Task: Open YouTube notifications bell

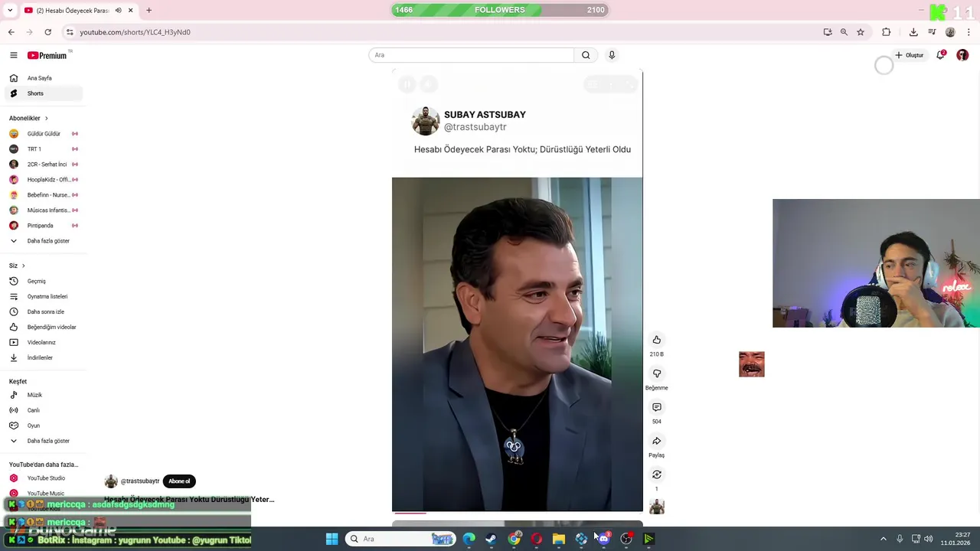Action: click(x=940, y=55)
